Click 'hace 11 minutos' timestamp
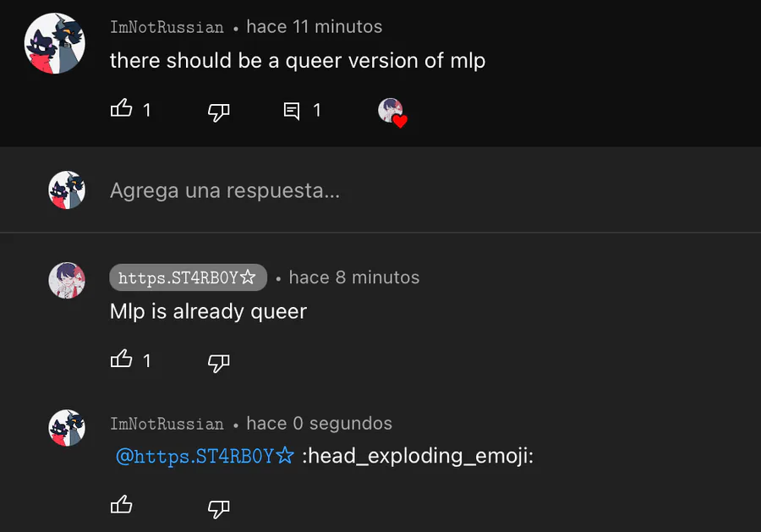 [x=314, y=27]
